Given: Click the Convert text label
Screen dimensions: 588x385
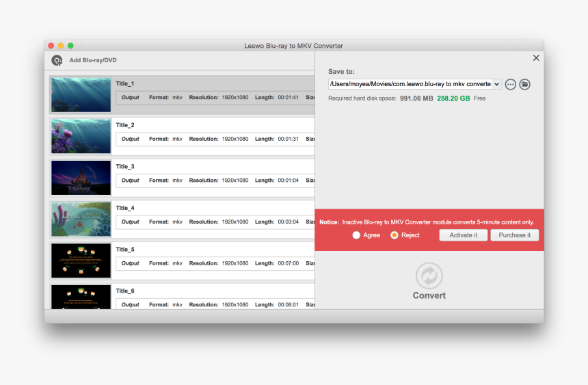Looking at the screenshot, I should [x=429, y=295].
